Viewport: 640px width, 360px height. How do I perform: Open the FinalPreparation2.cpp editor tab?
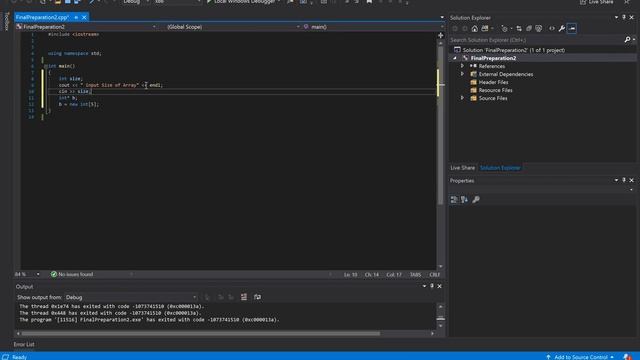point(42,17)
